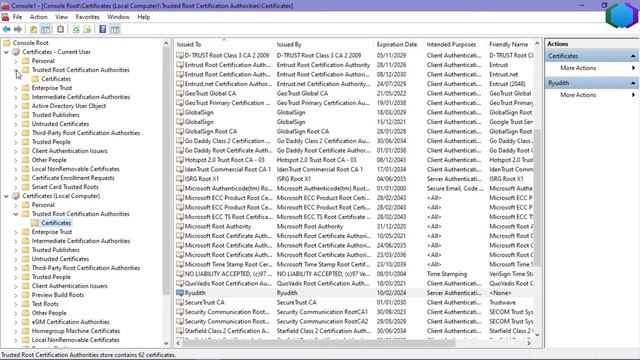Open the Window menu
Image resolution: width=640 pixels, height=360 pixels.
(x=118, y=17)
